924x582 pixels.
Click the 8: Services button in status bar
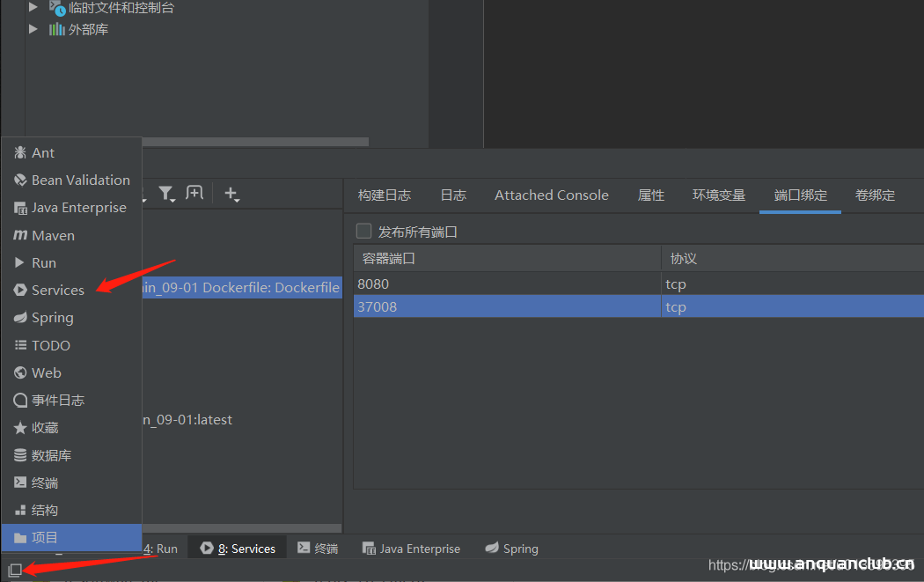point(237,548)
